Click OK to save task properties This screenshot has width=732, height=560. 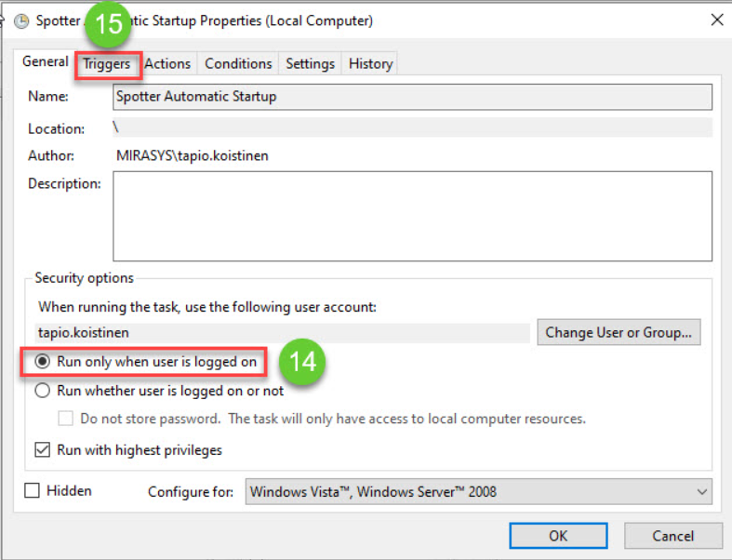(x=558, y=536)
